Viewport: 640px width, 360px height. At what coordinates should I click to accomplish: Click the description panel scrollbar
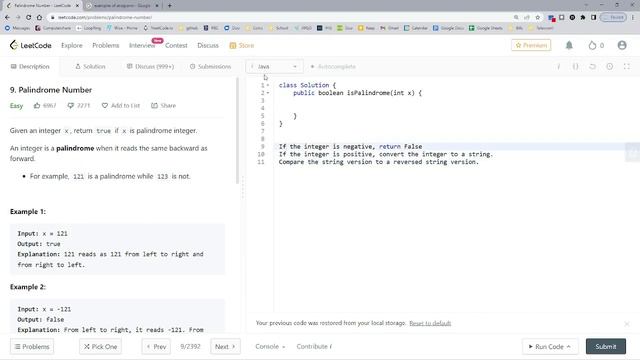tap(237, 131)
